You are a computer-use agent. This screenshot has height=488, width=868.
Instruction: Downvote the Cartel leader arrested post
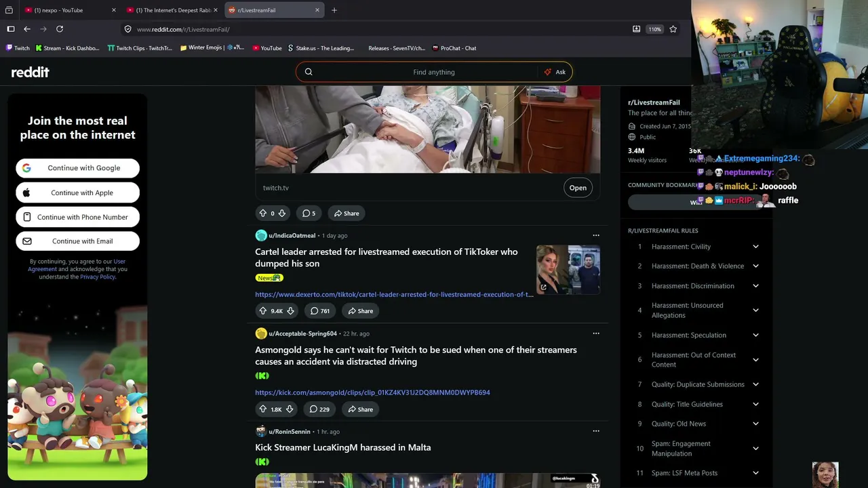(x=290, y=311)
